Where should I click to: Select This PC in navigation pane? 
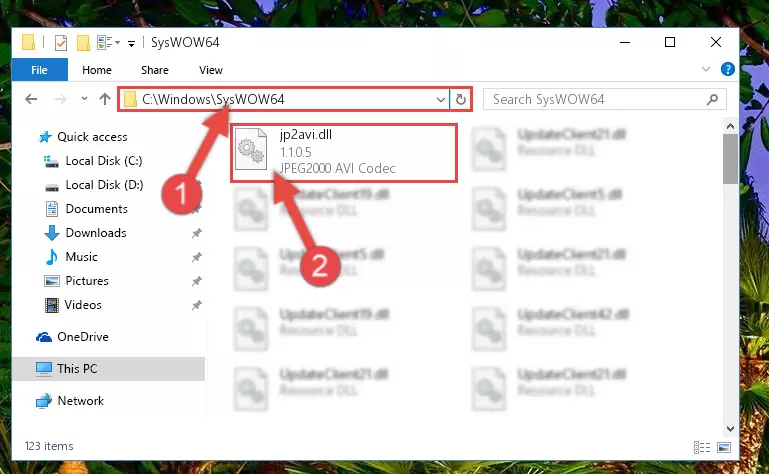[x=108, y=369]
